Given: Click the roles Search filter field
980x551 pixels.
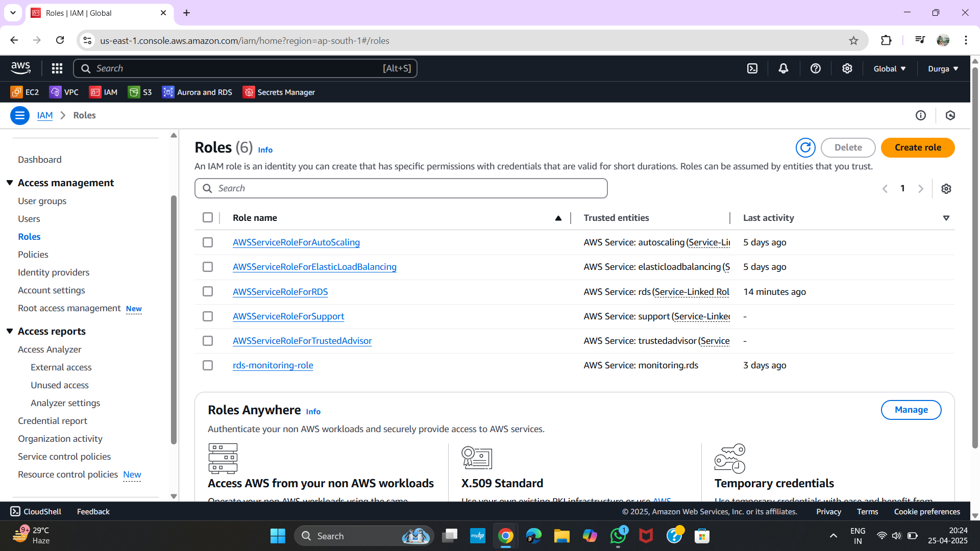Looking at the screenshot, I should [401, 188].
